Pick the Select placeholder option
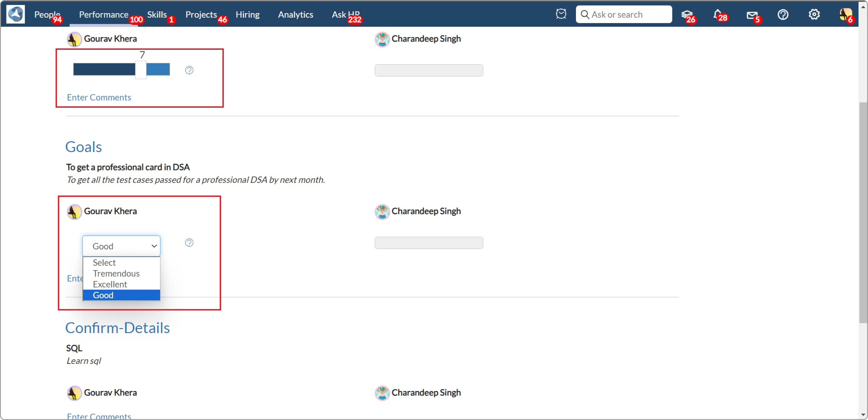 [x=104, y=262]
